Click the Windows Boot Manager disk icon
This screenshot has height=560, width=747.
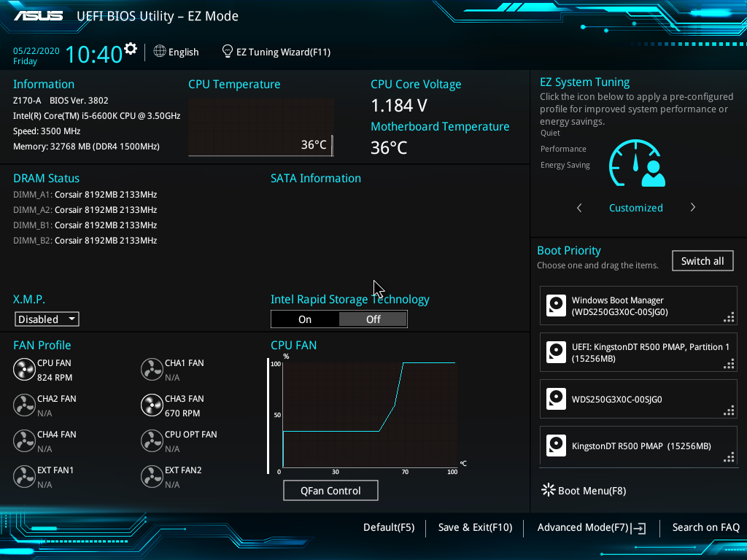tap(557, 306)
